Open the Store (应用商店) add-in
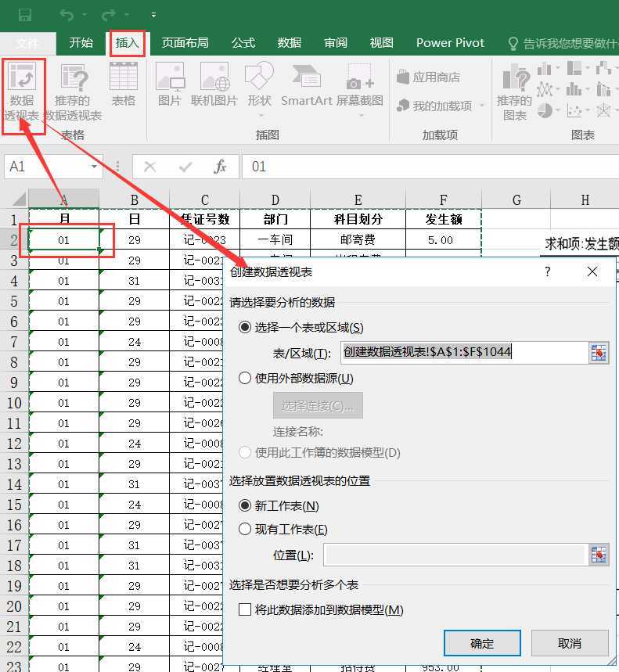This screenshot has width=619, height=672. (x=428, y=77)
